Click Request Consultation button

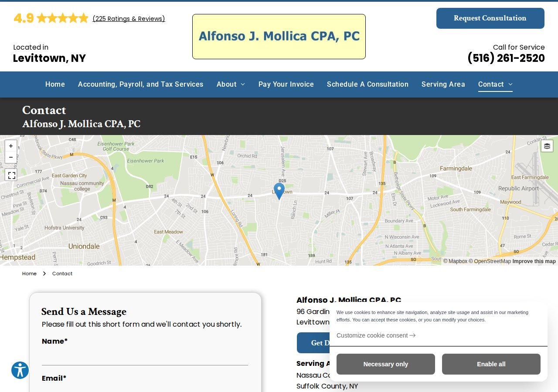(x=490, y=18)
